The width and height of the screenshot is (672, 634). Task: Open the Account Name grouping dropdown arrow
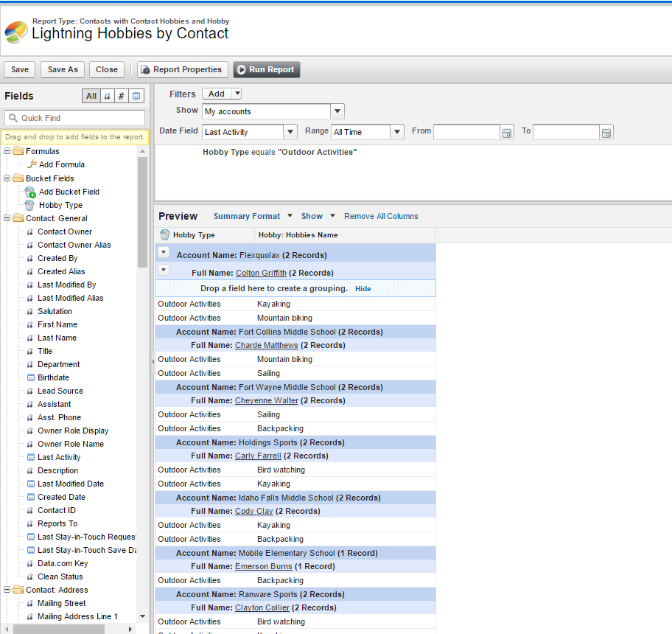pyautogui.click(x=164, y=252)
